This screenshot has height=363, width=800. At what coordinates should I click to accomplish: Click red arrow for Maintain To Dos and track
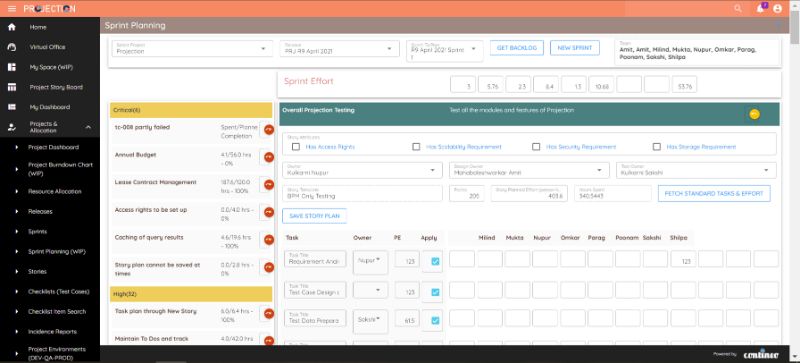(x=268, y=340)
